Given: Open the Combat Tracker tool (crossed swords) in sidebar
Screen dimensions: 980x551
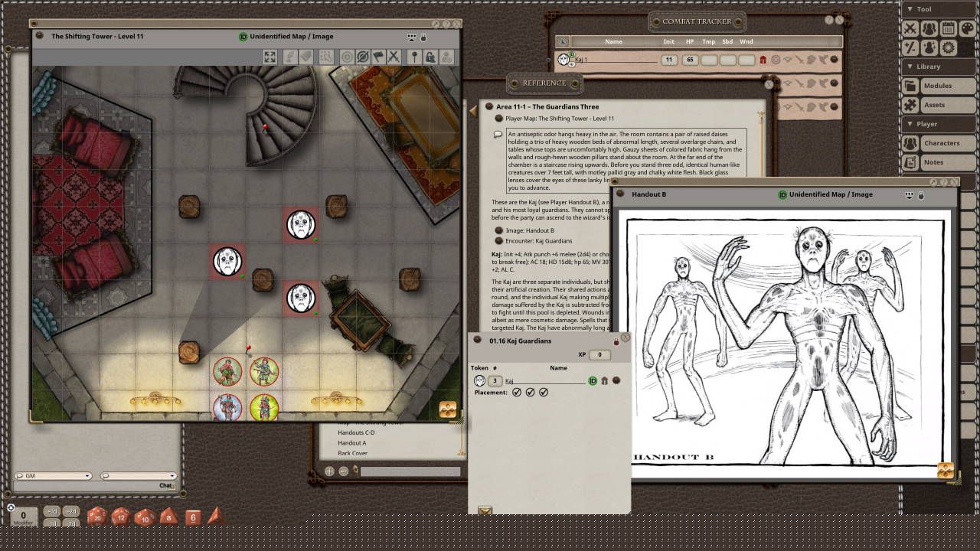Looking at the screenshot, I should (x=910, y=29).
